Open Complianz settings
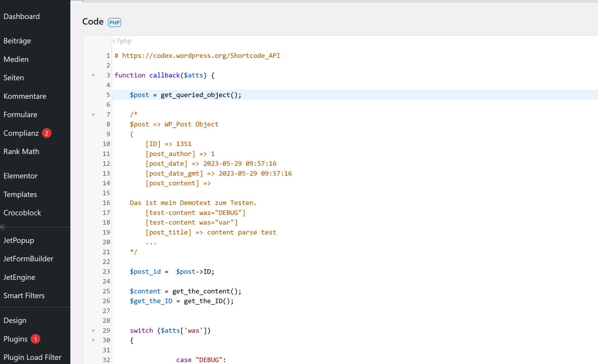This screenshot has width=598, height=364. pos(21,133)
